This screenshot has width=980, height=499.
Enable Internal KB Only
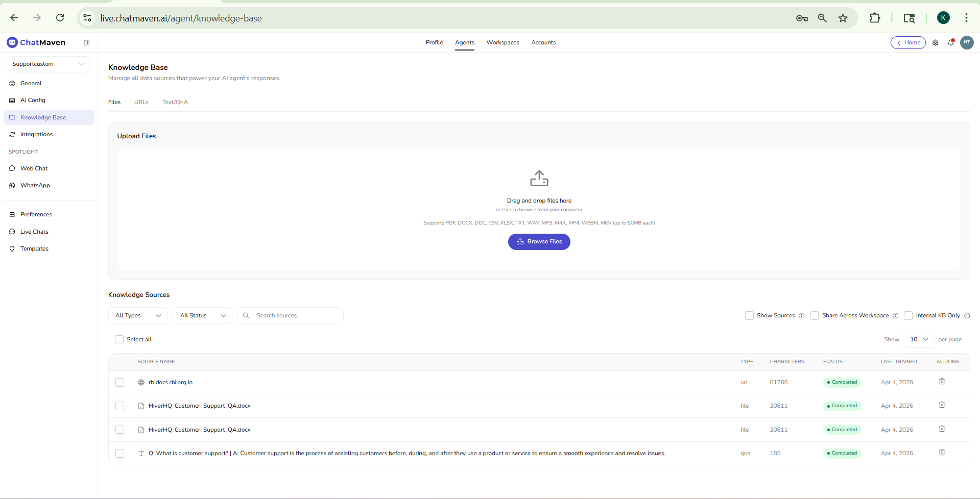point(909,315)
